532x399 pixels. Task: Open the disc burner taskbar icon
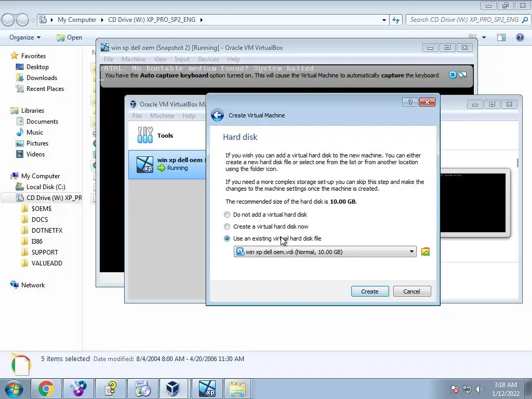142,389
